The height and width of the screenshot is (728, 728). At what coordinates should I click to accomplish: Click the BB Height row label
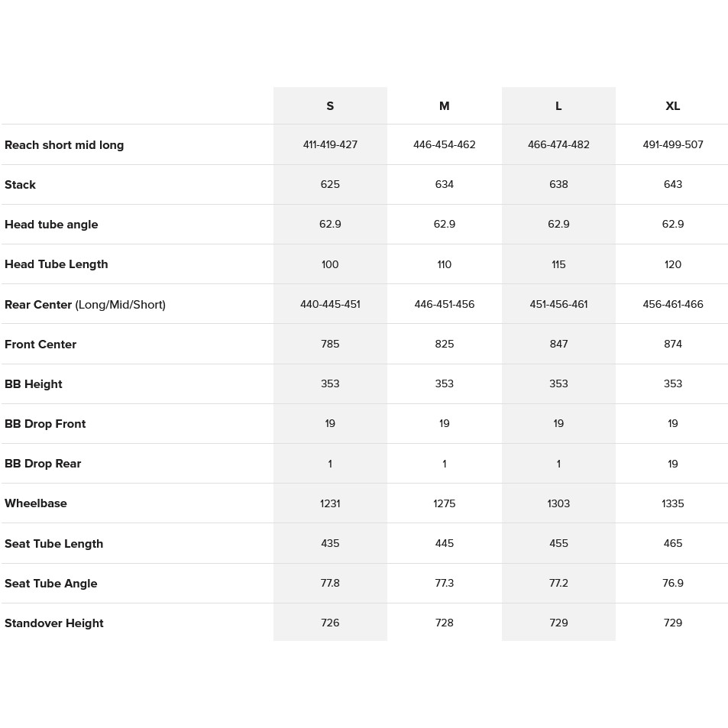coord(34,384)
